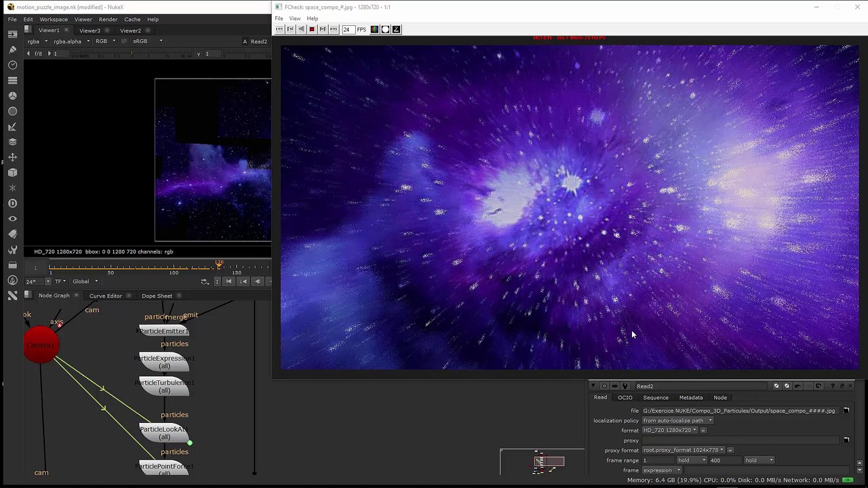
Task: Open the Sequence tab in Read2 properties
Action: [656, 398]
